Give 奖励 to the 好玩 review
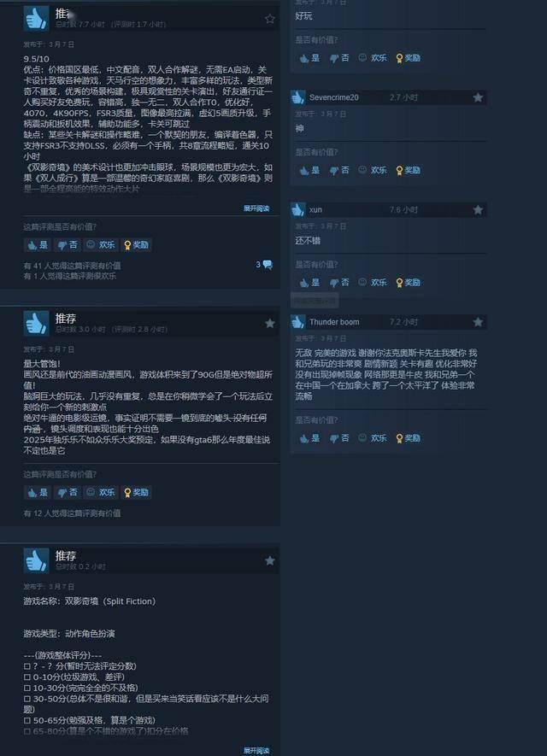 tap(408, 58)
